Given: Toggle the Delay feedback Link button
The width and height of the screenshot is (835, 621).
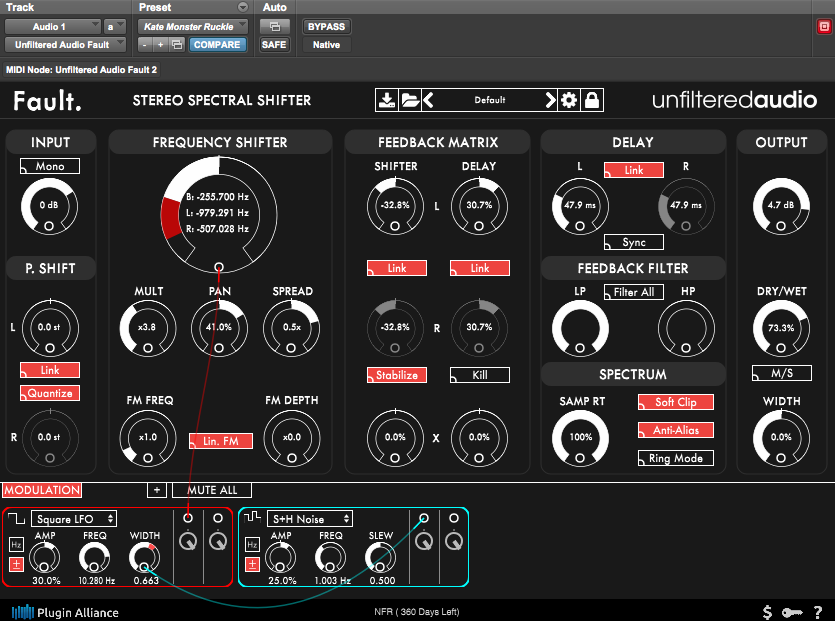Looking at the screenshot, I should pyautogui.click(x=480, y=268).
